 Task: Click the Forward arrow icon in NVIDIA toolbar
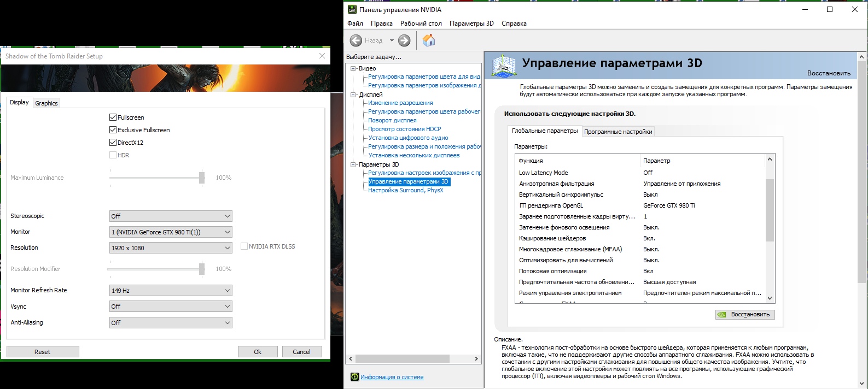(404, 40)
